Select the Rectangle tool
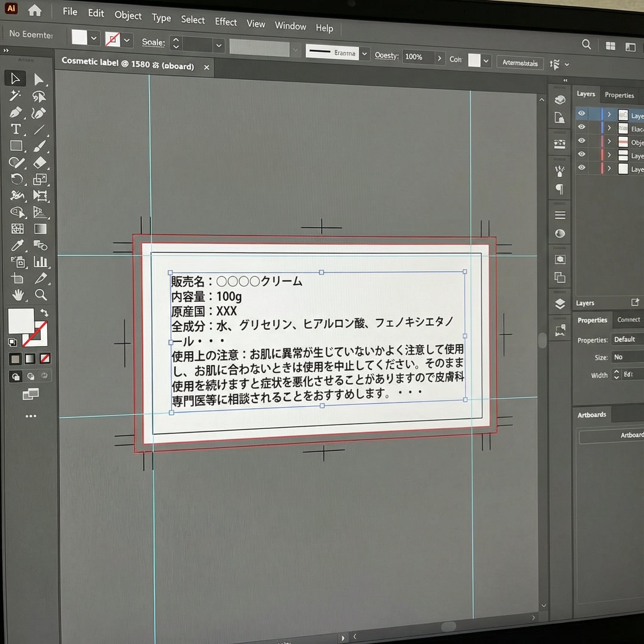 tap(17, 146)
